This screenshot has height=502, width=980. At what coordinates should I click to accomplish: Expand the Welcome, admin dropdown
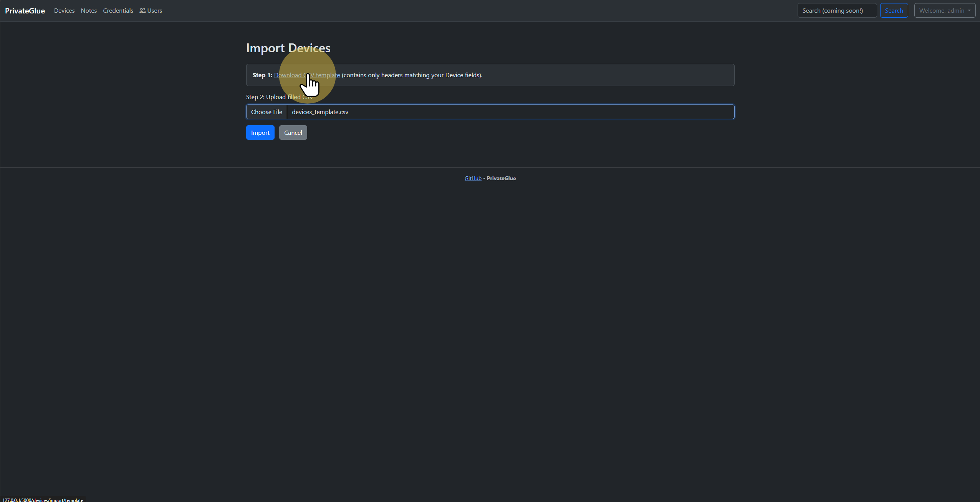(x=945, y=11)
